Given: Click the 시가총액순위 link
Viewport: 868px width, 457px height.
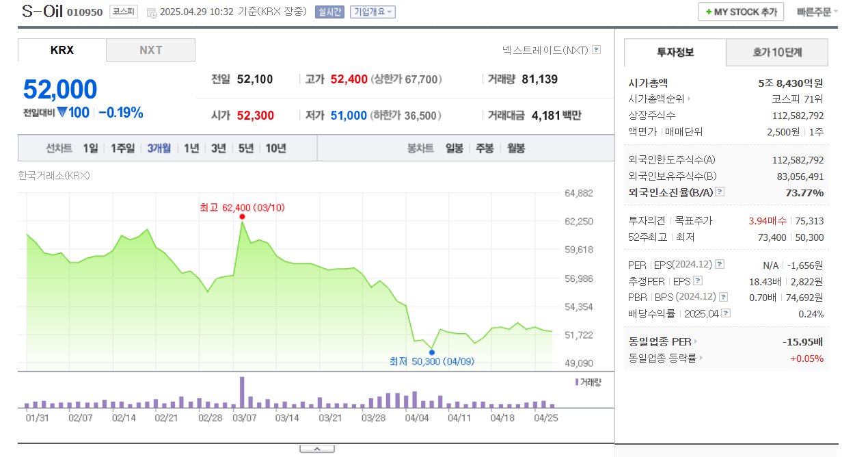Looking at the screenshot, I should pyautogui.click(x=656, y=99).
